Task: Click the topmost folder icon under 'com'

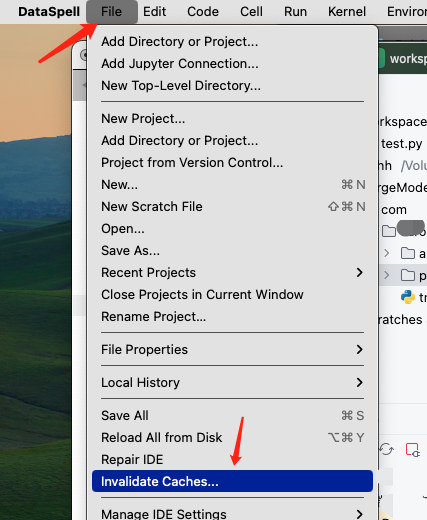Action: [x=389, y=231]
